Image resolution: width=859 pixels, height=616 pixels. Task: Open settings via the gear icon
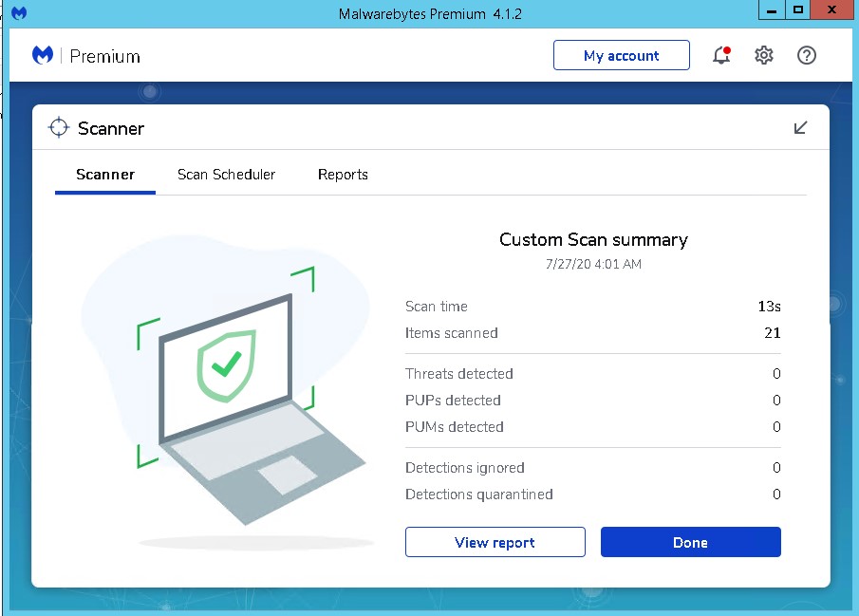(x=764, y=55)
